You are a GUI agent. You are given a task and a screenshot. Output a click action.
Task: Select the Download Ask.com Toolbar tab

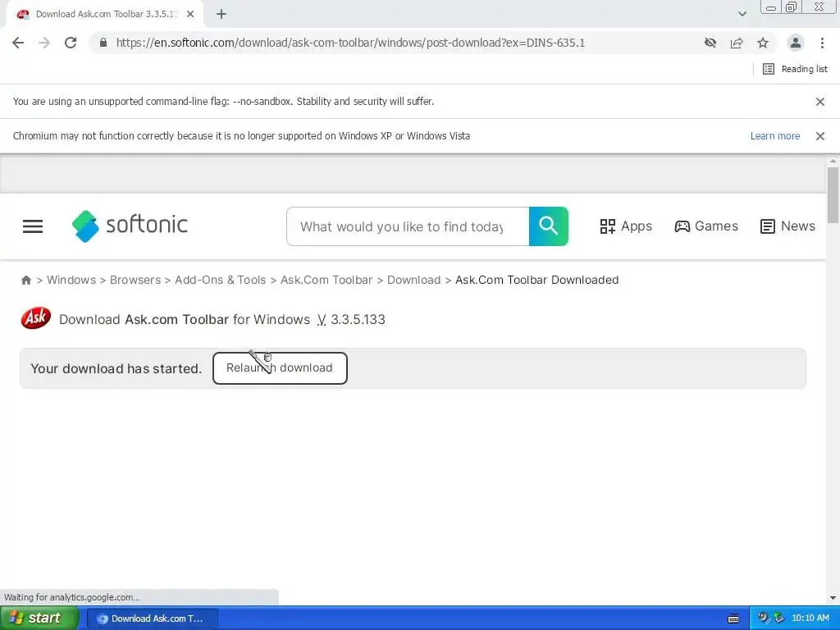(105, 15)
